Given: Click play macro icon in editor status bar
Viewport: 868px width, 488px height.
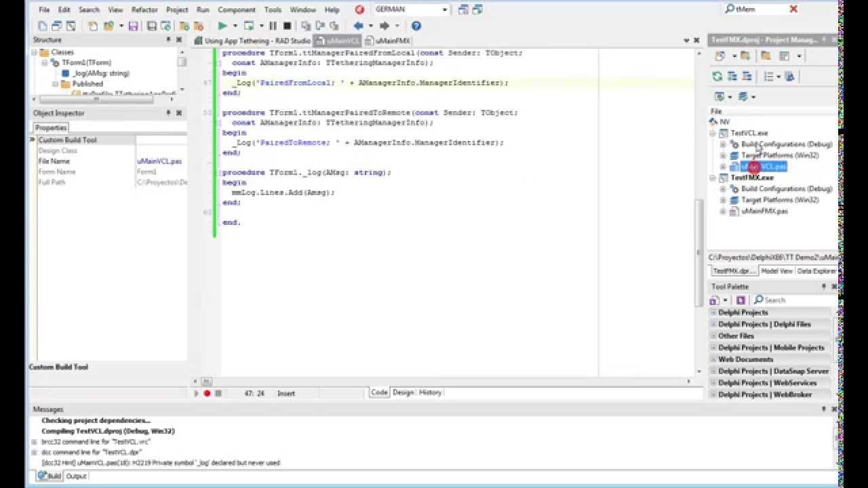Looking at the screenshot, I should click(x=197, y=393).
